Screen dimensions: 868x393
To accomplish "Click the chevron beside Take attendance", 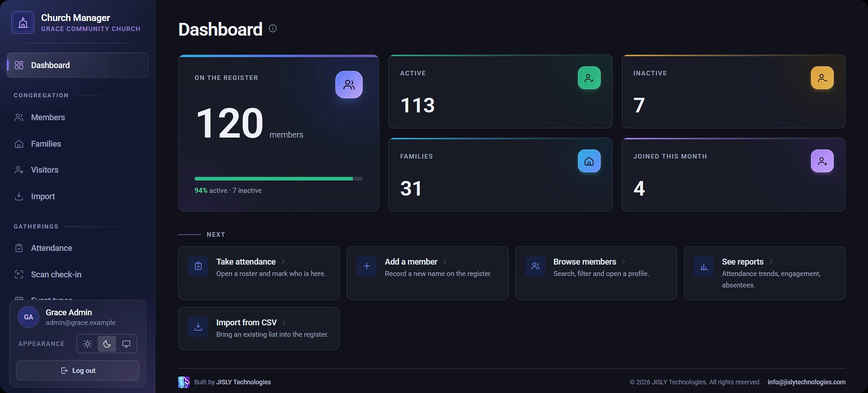I will [283, 262].
